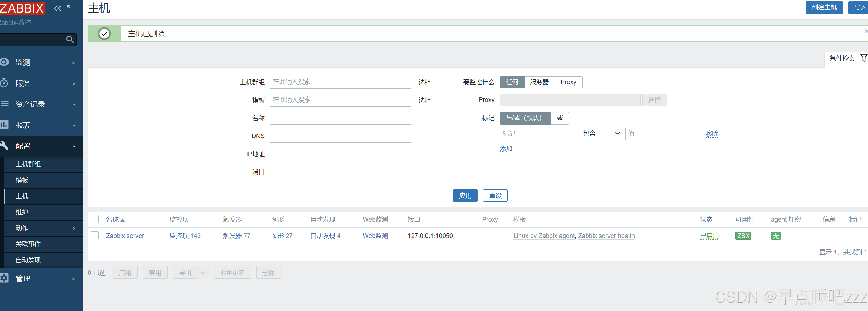Open Web监测 link in host row
868x311 pixels.
tap(375, 236)
